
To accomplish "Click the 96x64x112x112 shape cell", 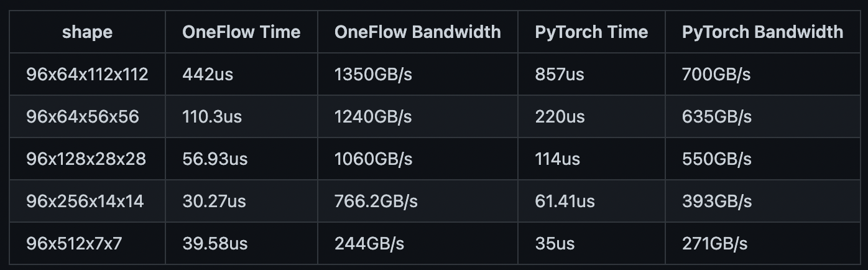I will [87, 75].
